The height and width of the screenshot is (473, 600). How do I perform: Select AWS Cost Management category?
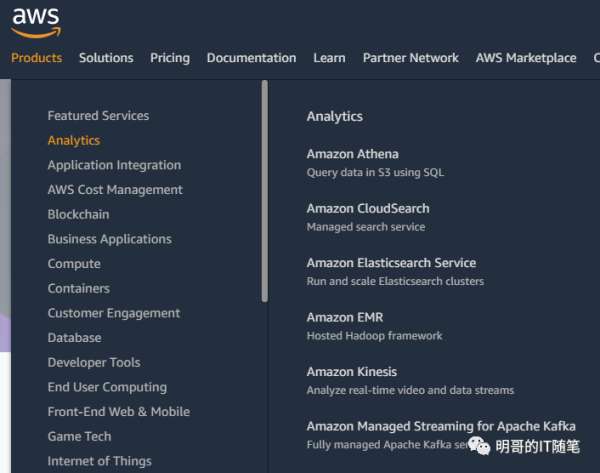coord(115,190)
